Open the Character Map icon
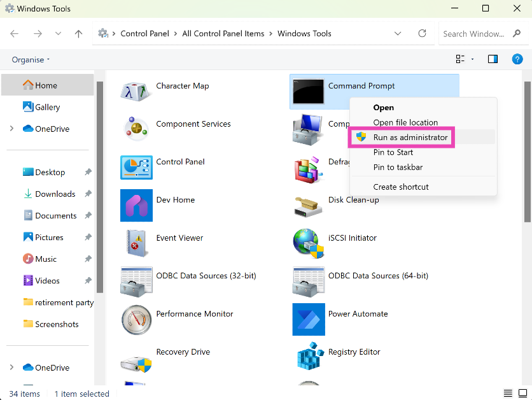The image size is (532, 400). (136, 90)
